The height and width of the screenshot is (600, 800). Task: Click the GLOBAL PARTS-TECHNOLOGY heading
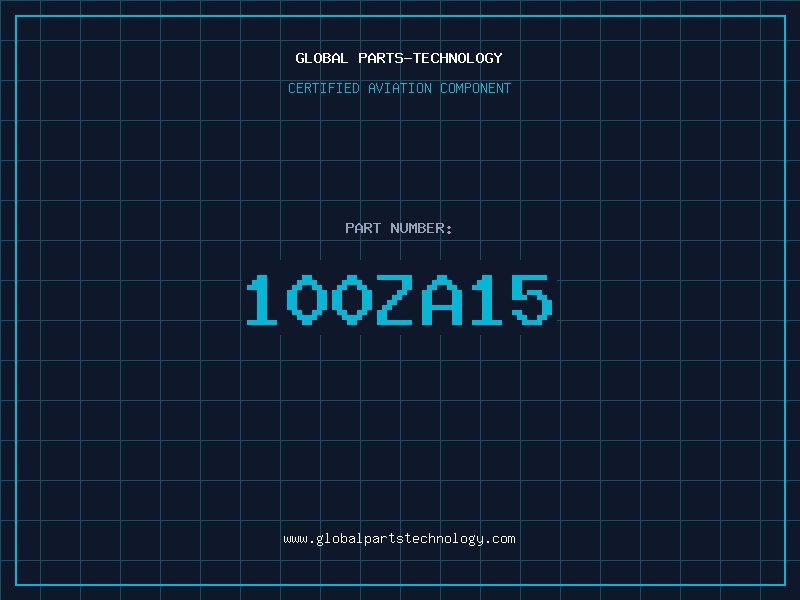399,58
